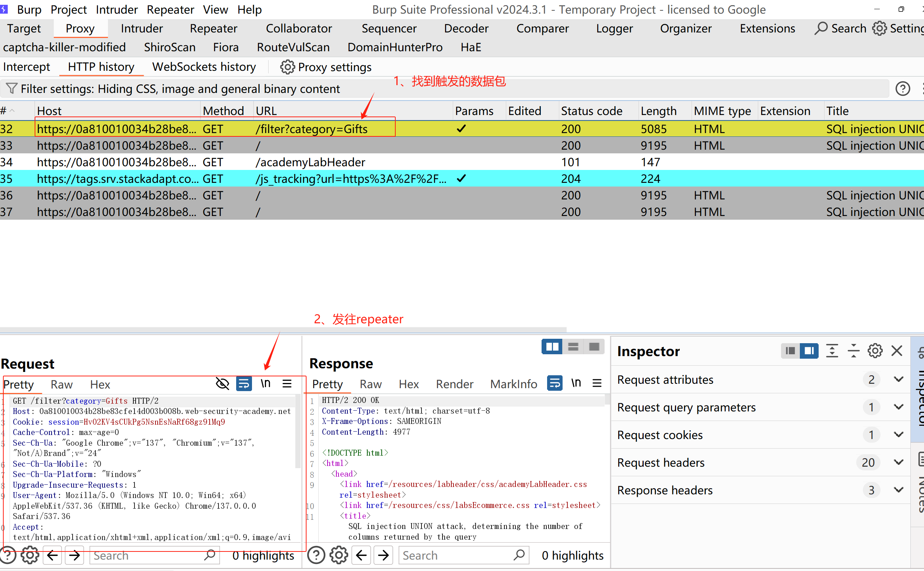Image resolution: width=924 pixels, height=571 pixels.
Task: Click the response search magnifier icon
Action: [519, 555]
